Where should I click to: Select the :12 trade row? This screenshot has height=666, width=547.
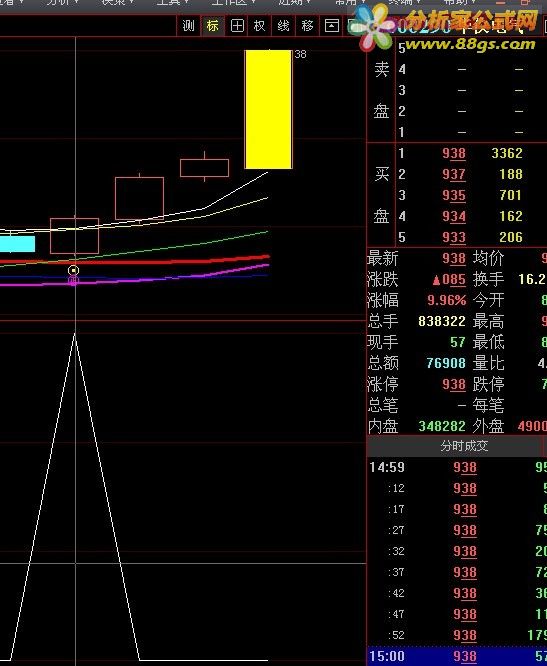pyautogui.click(x=457, y=488)
